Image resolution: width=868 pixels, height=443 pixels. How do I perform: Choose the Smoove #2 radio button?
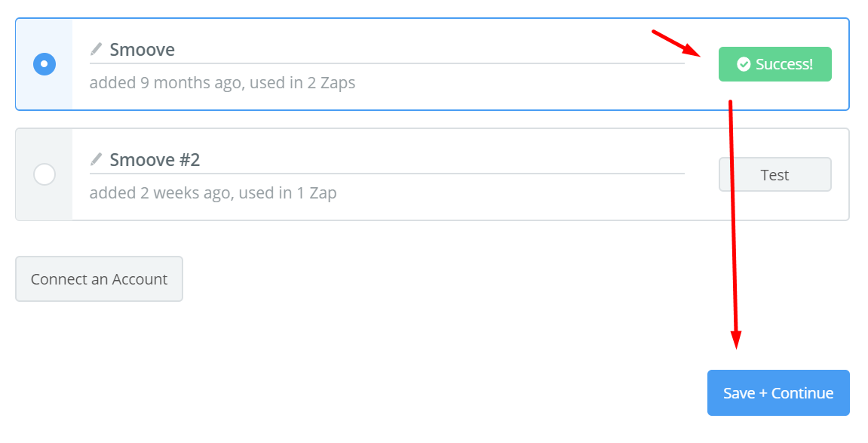click(x=44, y=174)
